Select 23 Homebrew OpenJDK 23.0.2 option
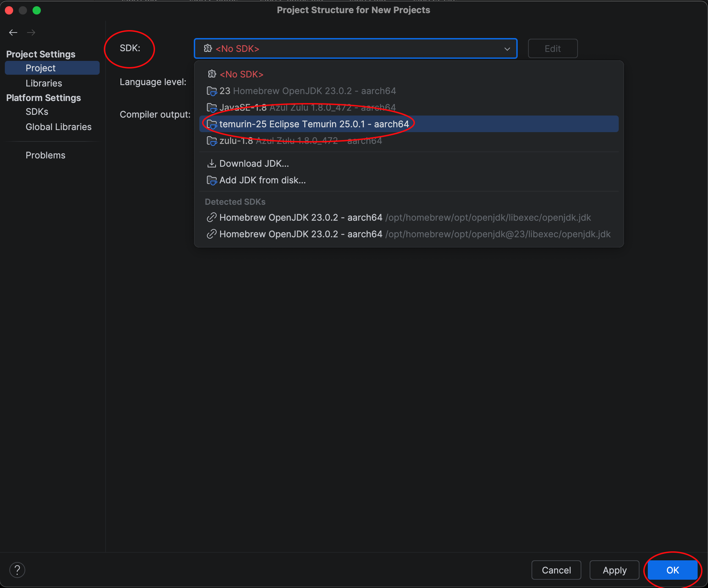708x588 pixels. coord(307,91)
